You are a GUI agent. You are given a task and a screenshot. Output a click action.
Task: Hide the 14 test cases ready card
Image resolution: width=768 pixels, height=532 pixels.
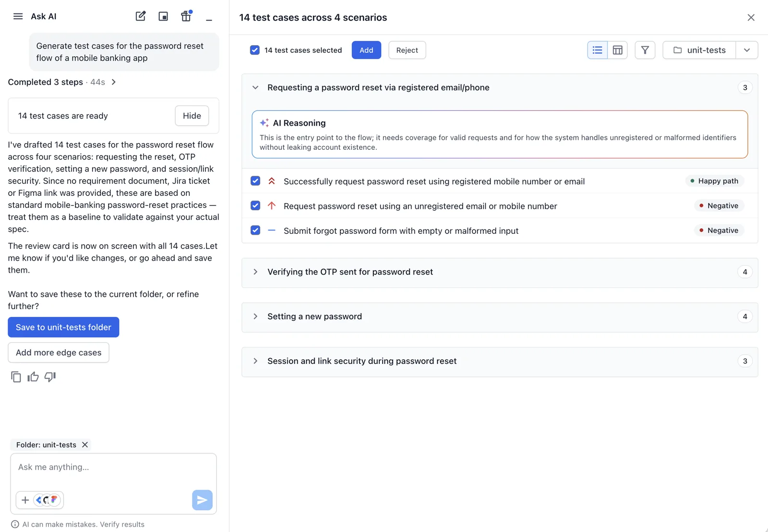click(192, 116)
